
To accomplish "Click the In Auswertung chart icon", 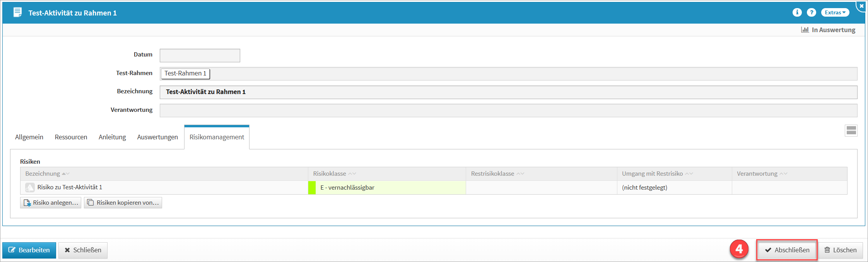I will pos(805,30).
